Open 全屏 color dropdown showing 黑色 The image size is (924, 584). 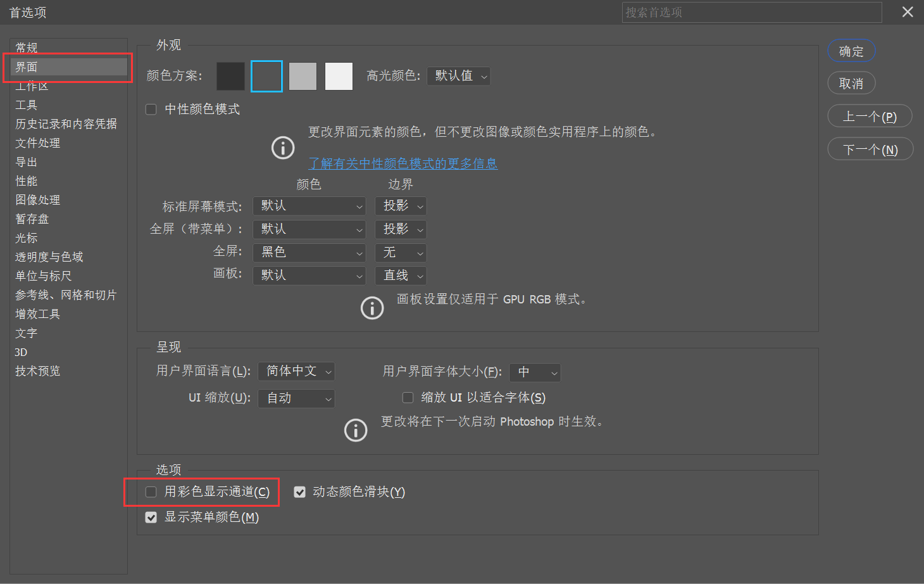pos(309,253)
